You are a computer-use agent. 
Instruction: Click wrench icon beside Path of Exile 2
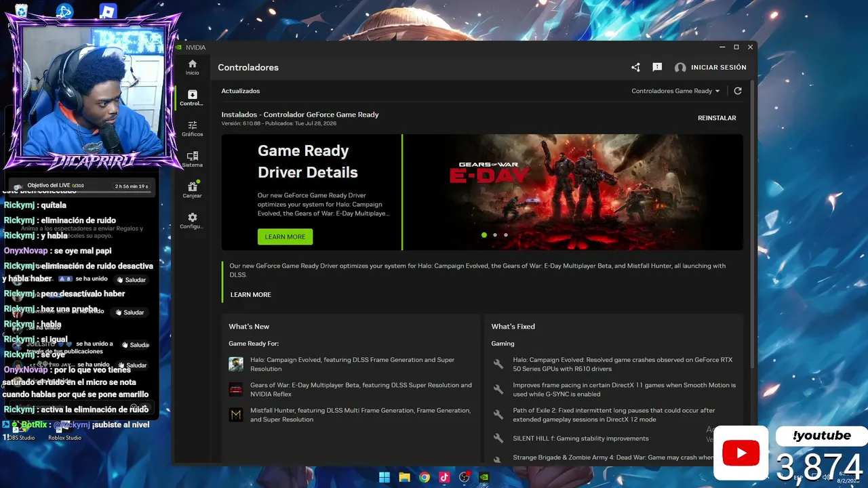coord(498,415)
